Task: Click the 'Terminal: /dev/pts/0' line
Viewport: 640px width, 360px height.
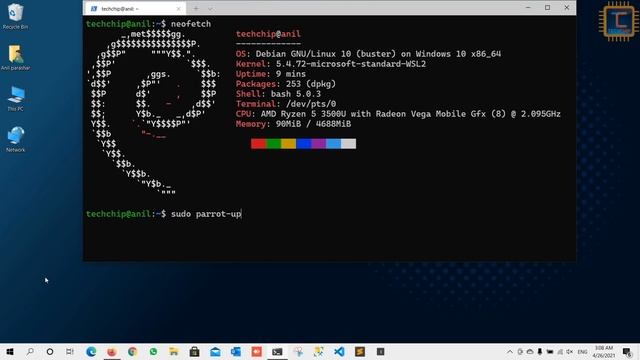Action: 286,104
